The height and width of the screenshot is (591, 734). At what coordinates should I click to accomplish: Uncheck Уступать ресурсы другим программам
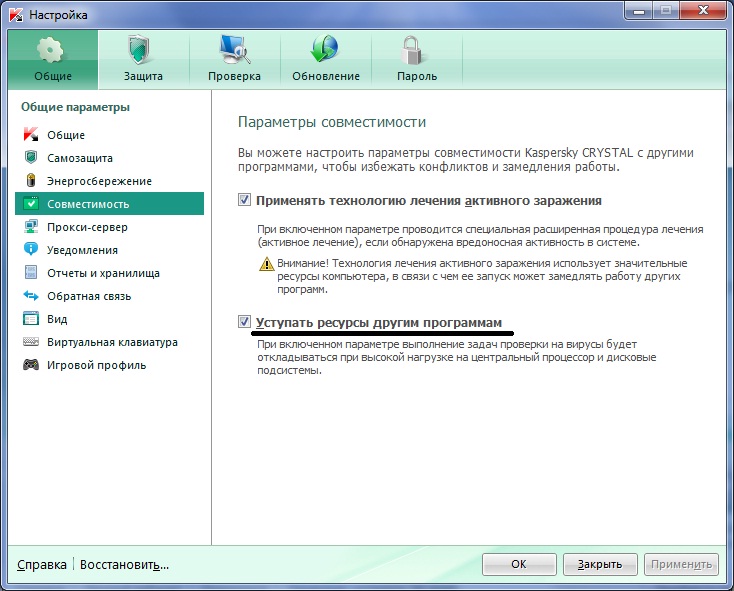(x=244, y=322)
